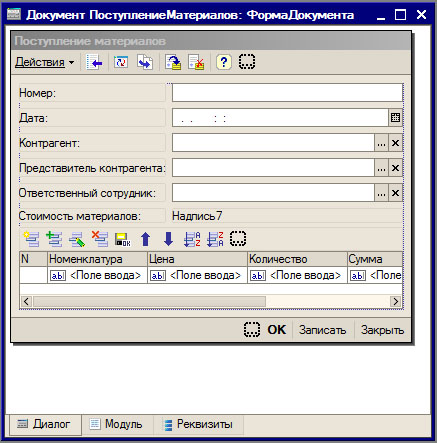The height and width of the screenshot is (443, 437).
Task: Click the Количество column header
Action: pyautogui.click(x=297, y=259)
